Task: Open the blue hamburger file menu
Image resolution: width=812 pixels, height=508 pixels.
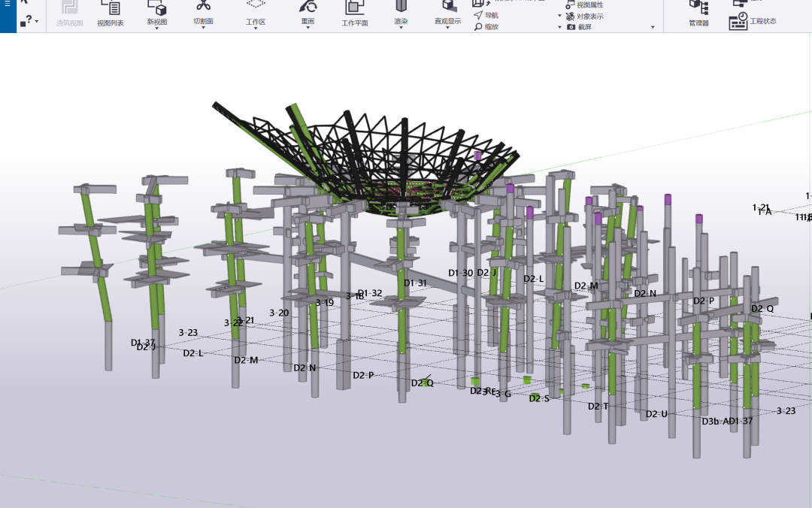Action: [x=8, y=3]
